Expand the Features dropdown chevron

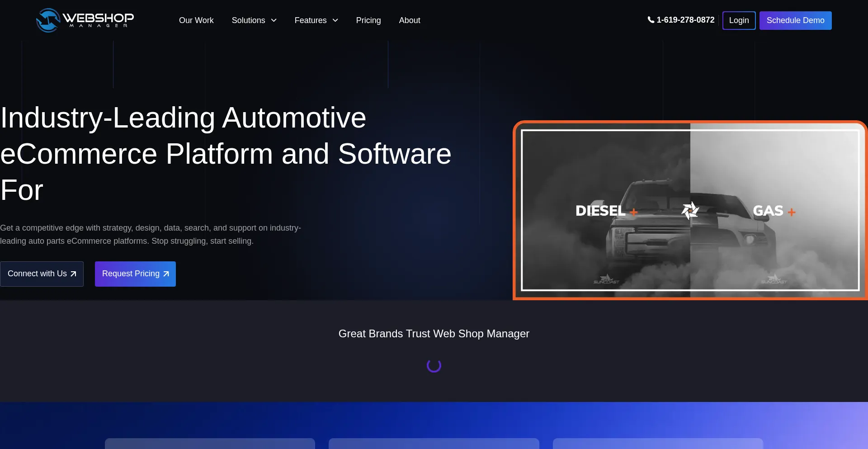point(335,20)
